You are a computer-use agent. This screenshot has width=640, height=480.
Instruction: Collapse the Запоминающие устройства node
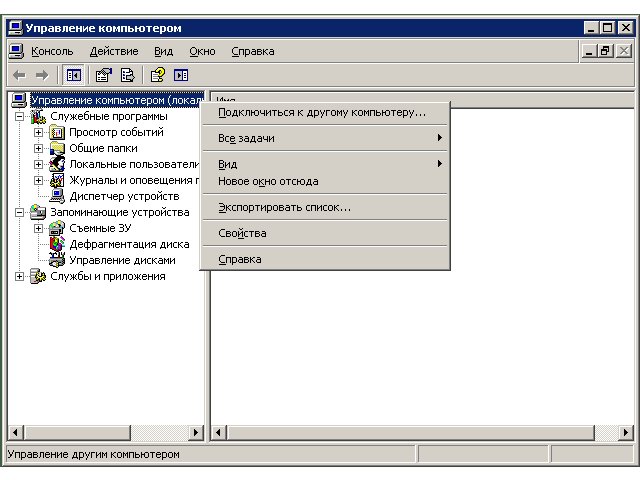point(19,212)
